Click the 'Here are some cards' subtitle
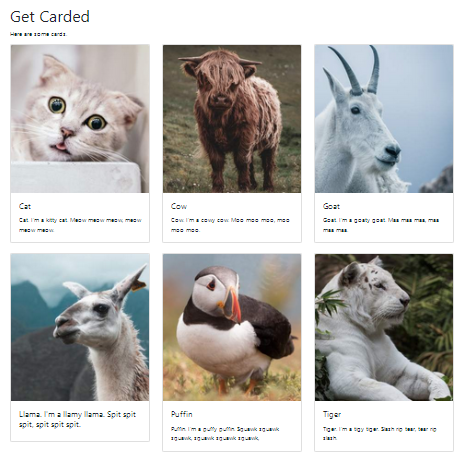This screenshot has width=464, height=462. click(x=38, y=34)
